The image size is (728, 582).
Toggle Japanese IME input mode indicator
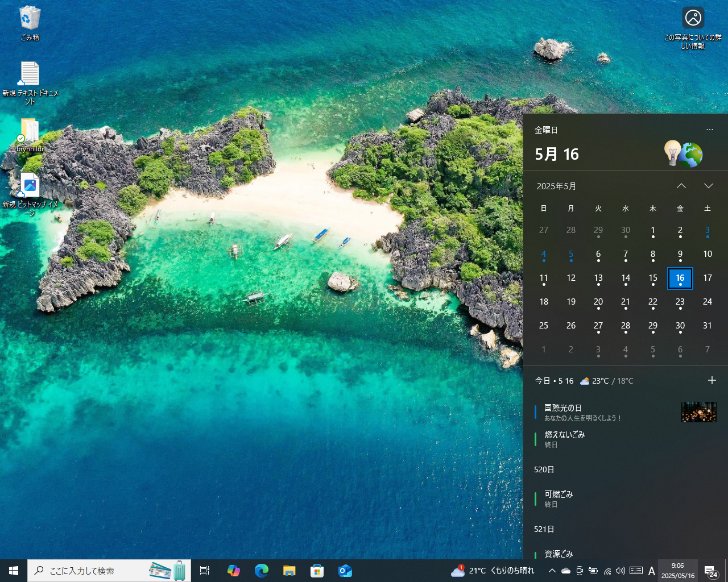(651, 570)
